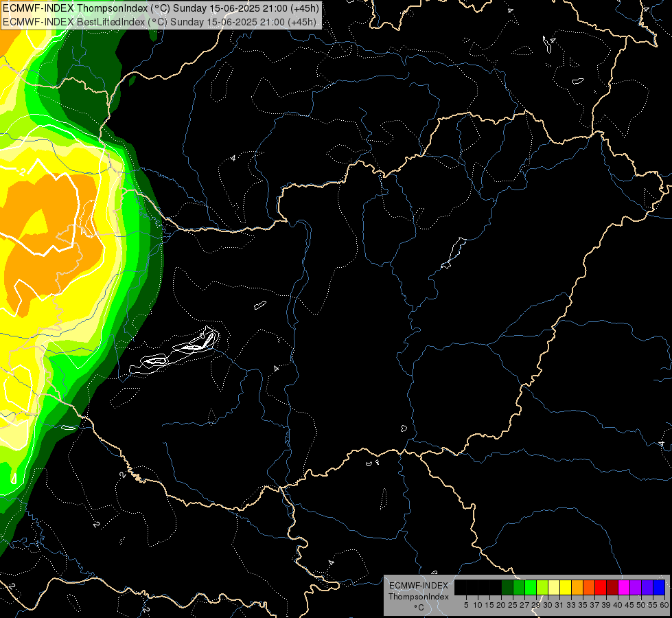Select the bright green 27-29 legend swatch
672x618 pixels.
click(x=531, y=587)
